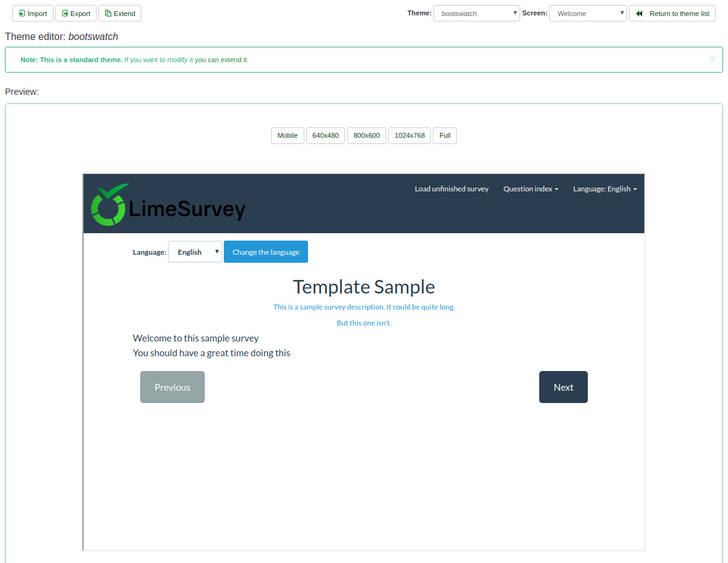Click the Previous button in the survey preview

[172, 387]
